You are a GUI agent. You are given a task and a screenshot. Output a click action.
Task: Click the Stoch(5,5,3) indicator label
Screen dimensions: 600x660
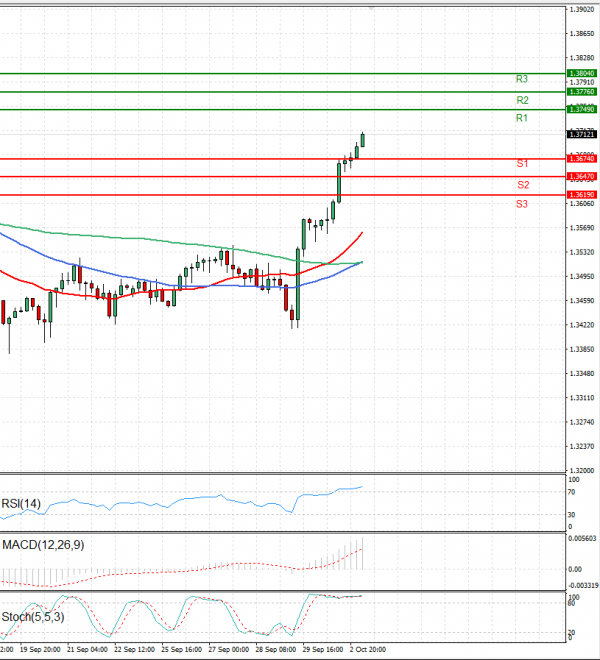[33, 617]
